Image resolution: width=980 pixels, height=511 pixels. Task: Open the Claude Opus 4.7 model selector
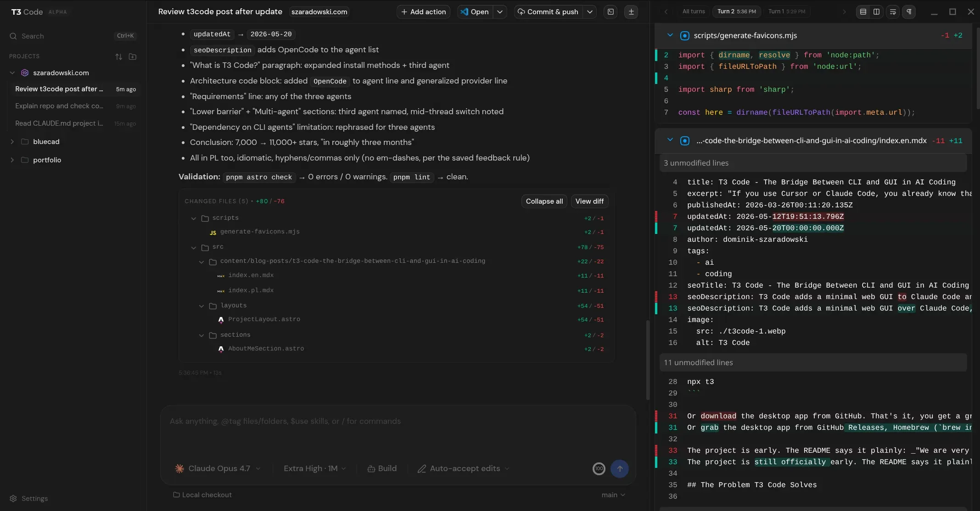pos(218,468)
